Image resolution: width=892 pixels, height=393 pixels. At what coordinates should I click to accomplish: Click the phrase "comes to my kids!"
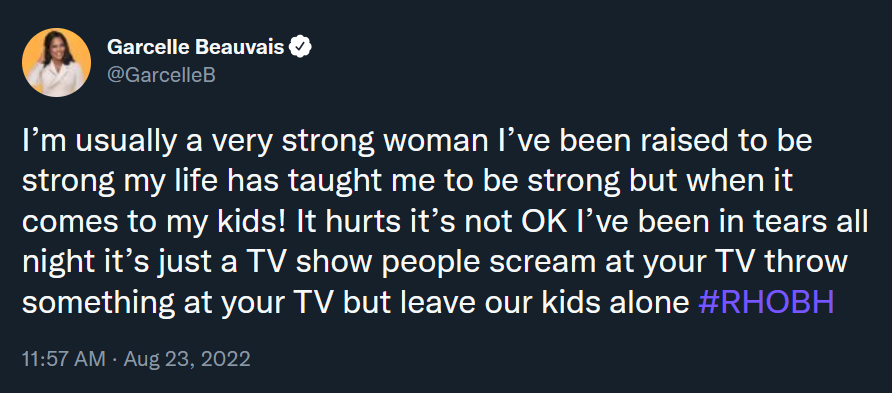154,223
